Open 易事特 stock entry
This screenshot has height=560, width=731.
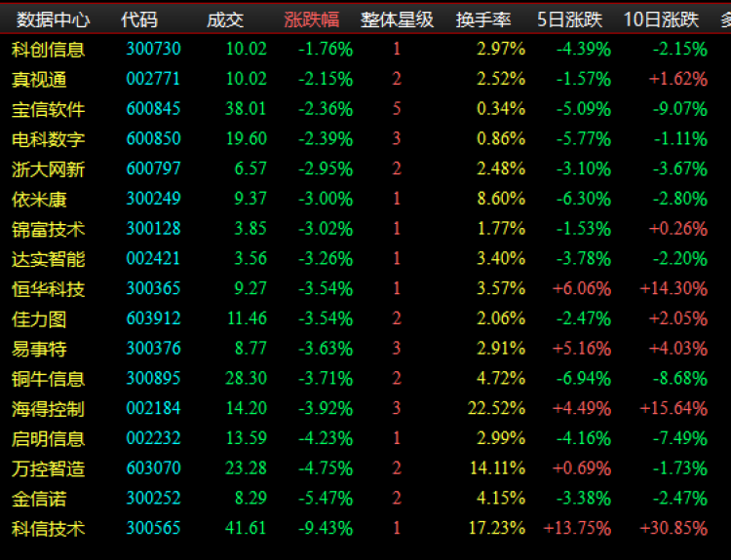(x=39, y=349)
